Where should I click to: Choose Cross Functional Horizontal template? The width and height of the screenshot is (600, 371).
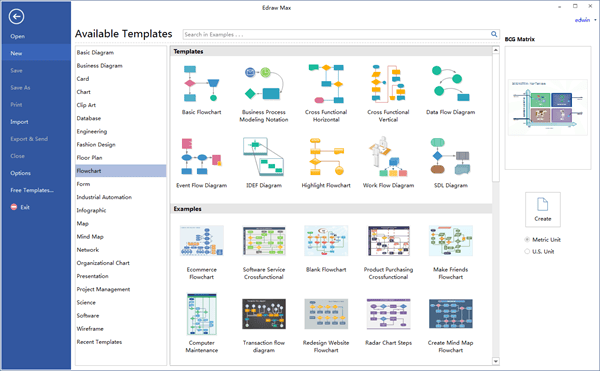326,93
